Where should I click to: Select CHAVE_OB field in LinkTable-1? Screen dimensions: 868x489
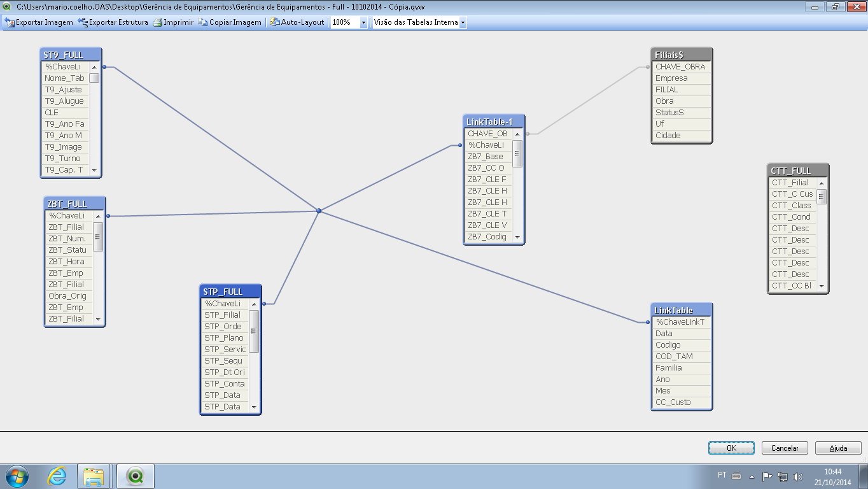[488, 134]
